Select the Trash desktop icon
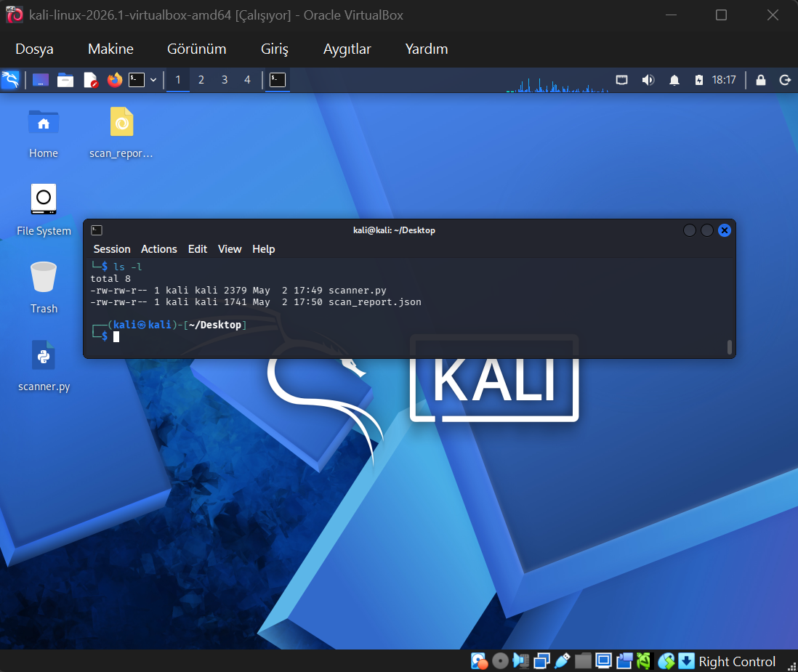The image size is (798, 672). (44, 288)
